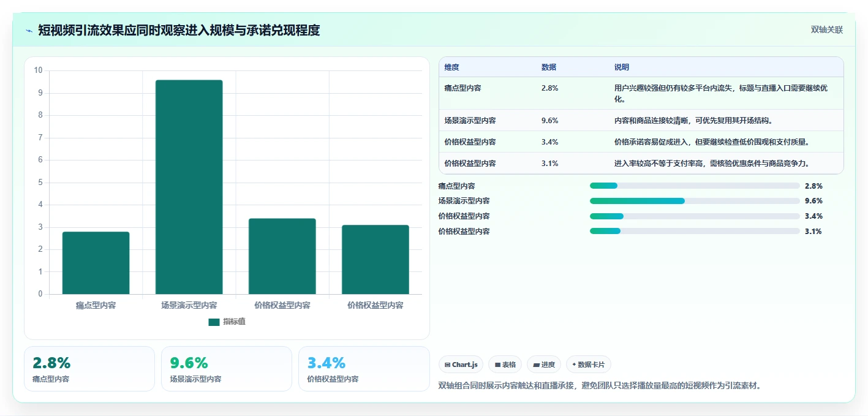Click the sparkle icon on the 数据卡片 chip

(x=574, y=365)
